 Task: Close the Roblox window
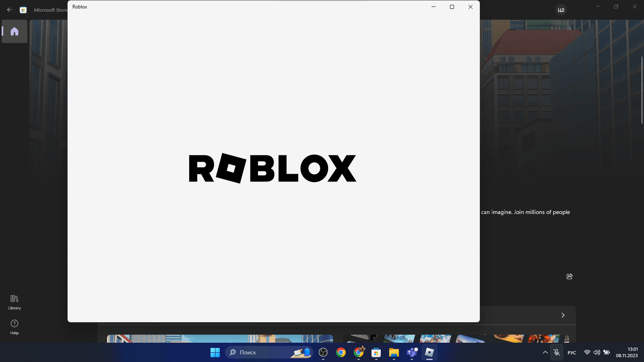(471, 7)
